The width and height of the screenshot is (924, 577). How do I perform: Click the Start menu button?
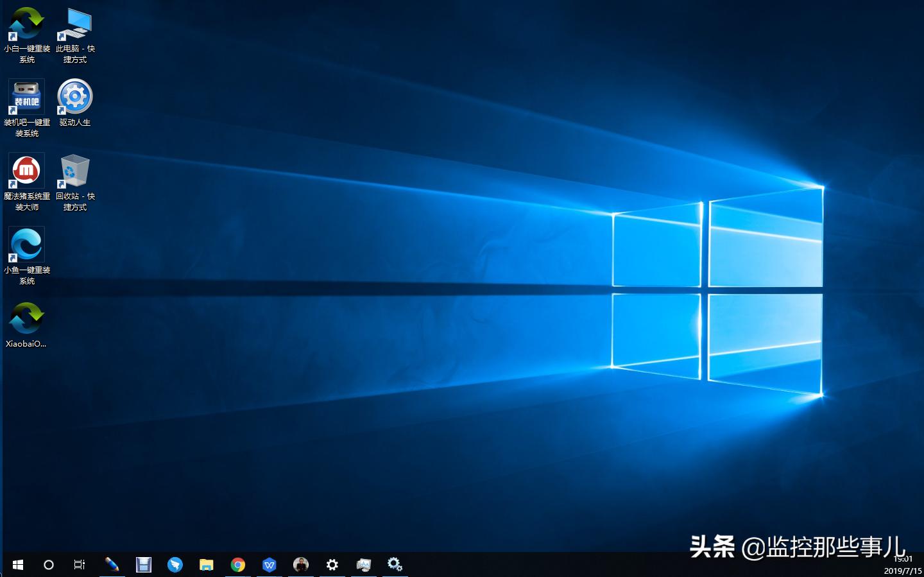[17, 564]
